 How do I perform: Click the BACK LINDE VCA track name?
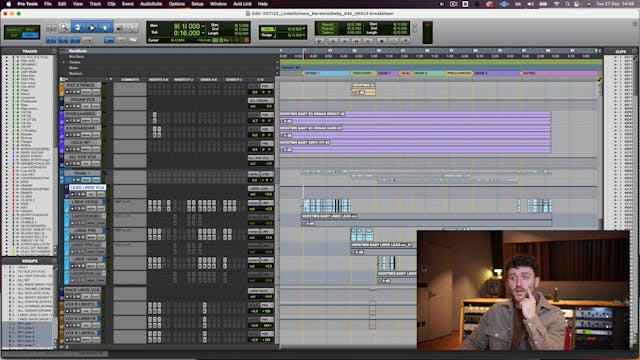point(83,290)
